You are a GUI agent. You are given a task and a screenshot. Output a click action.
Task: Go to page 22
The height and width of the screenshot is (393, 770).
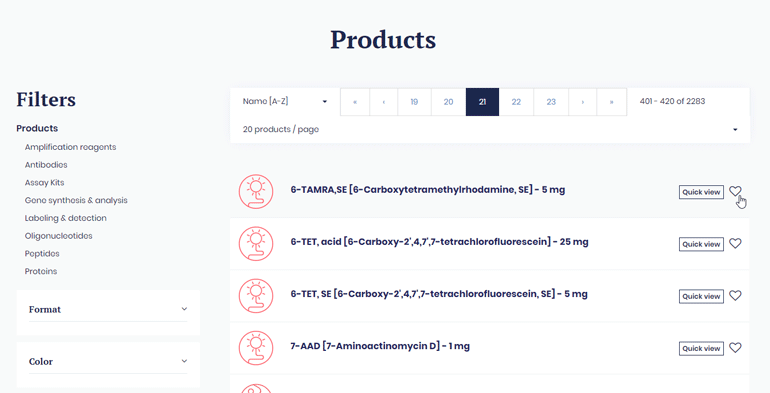[x=516, y=102]
